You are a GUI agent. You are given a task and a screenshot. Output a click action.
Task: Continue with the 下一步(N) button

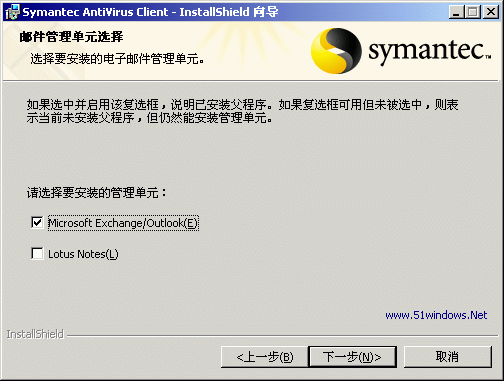click(x=352, y=357)
